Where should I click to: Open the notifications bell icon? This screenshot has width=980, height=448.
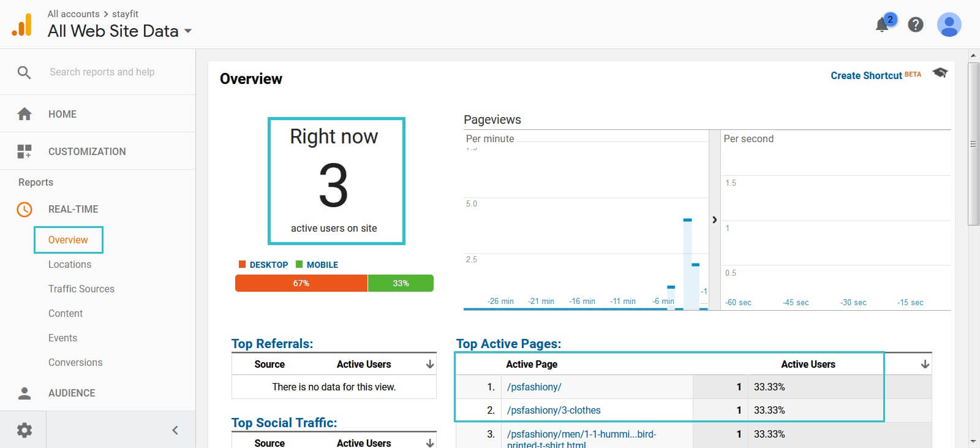(882, 25)
